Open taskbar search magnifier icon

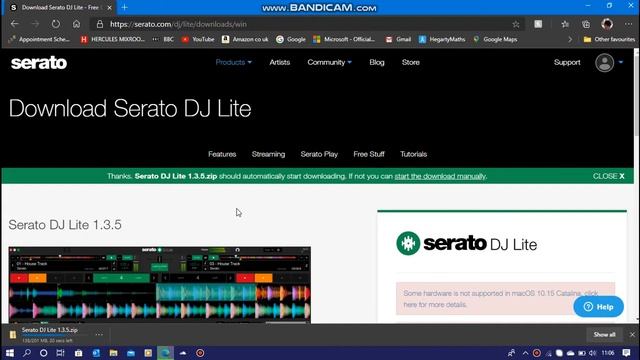pos(27,353)
